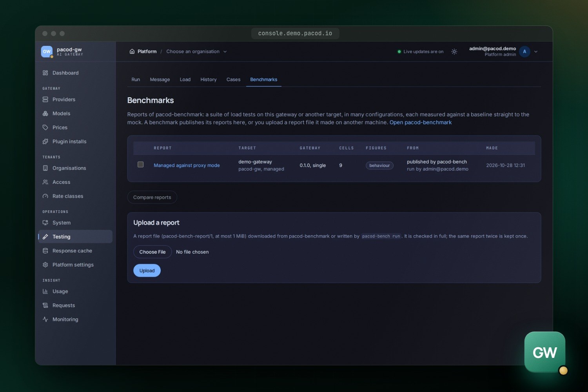588x392 pixels.
Task: Click the System monitor icon
Action: click(45, 223)
